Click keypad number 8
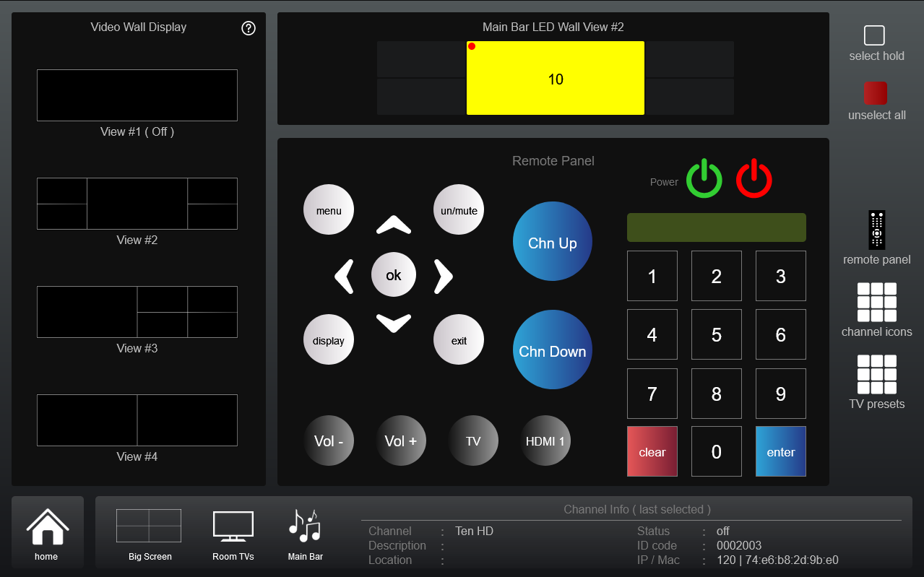Screen dimensions: 924x577 (717, 394)
